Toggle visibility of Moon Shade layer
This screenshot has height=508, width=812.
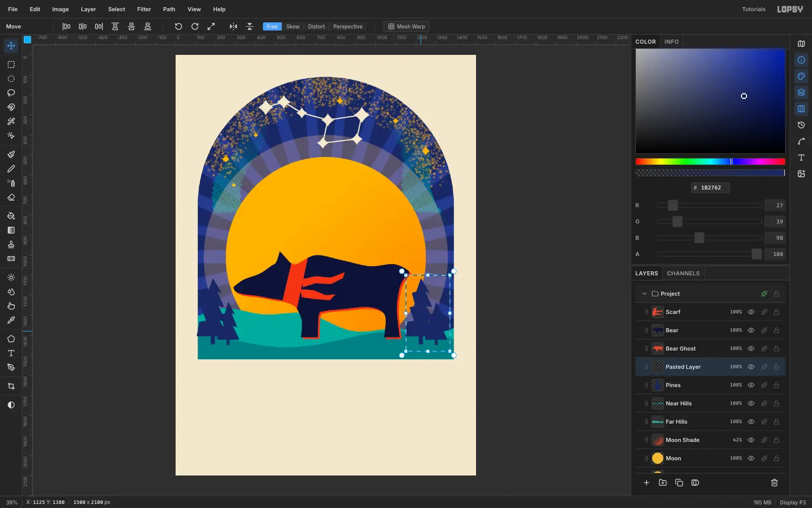tap(751, 440)
